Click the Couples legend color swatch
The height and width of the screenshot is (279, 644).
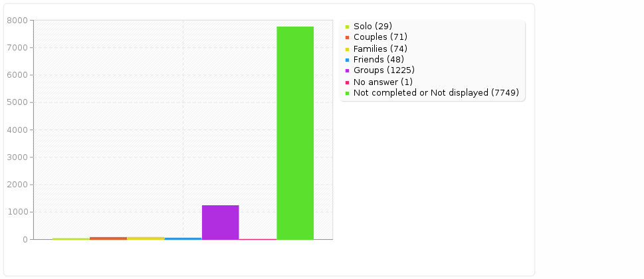(x=347, y=38)
